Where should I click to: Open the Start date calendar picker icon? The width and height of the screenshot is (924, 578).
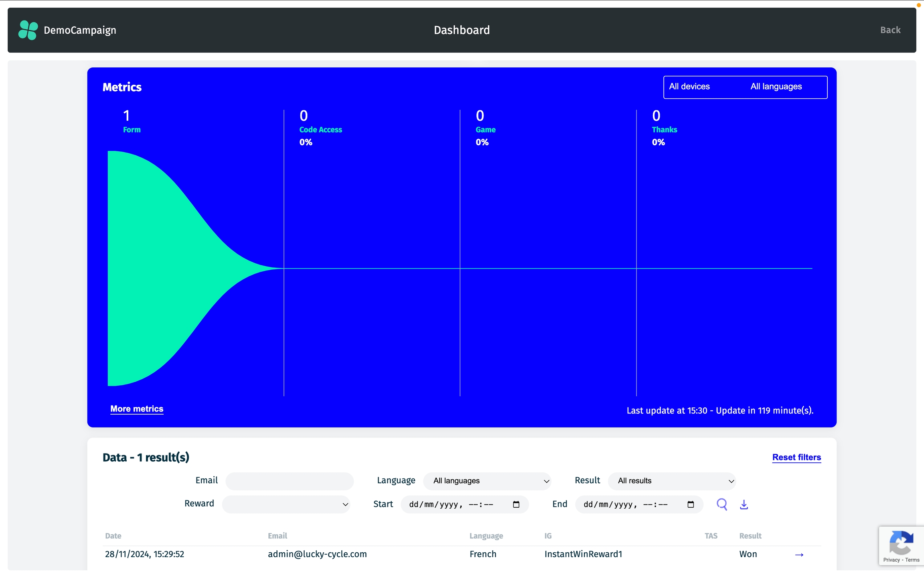516,505
